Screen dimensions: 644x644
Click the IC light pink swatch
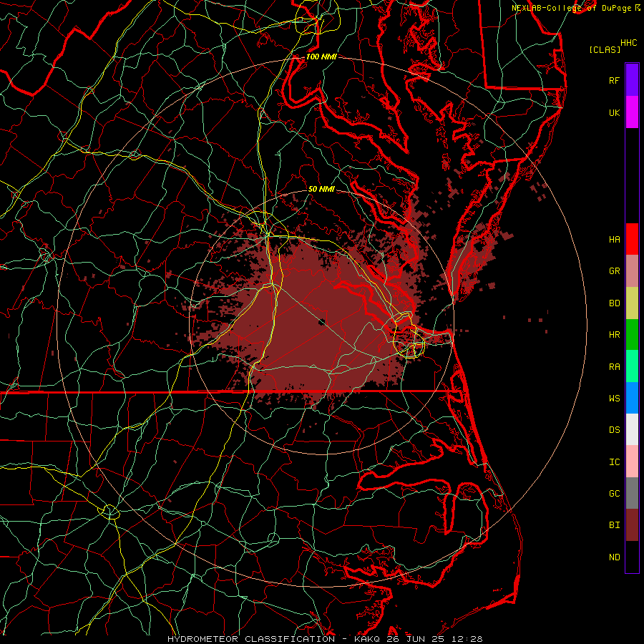pos(632,462)
